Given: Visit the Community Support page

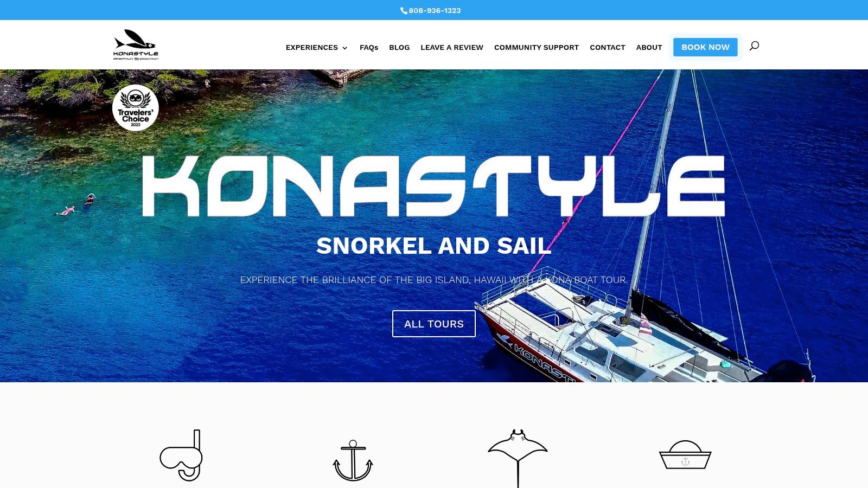Looking at the screenshot, I should (537, 48).
